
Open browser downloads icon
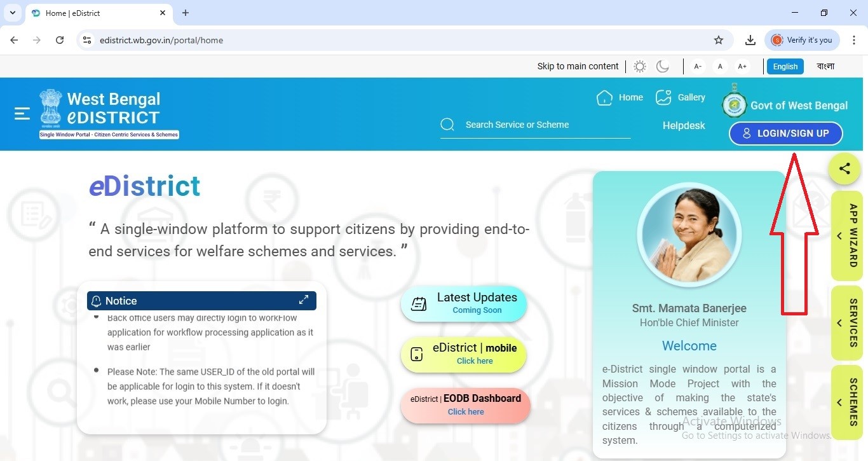[x=750, y=40]
